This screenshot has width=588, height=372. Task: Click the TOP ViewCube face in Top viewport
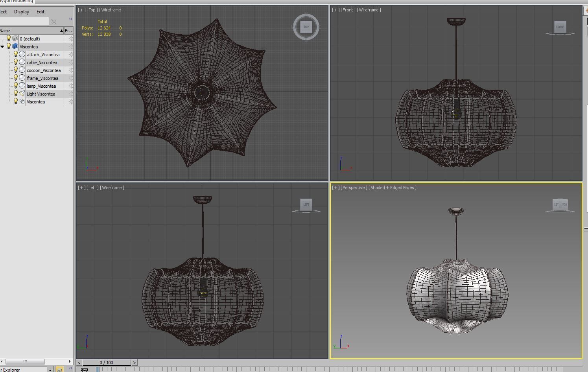pyautogui.click(x=306, y=27)
